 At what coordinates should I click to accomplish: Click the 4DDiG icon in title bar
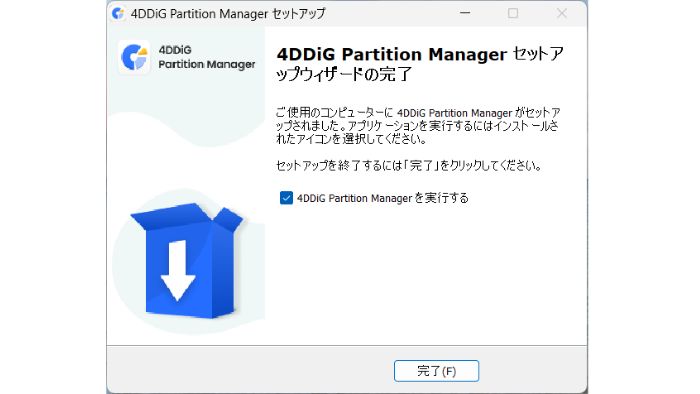pyautogui.click(x=118, y=13)
